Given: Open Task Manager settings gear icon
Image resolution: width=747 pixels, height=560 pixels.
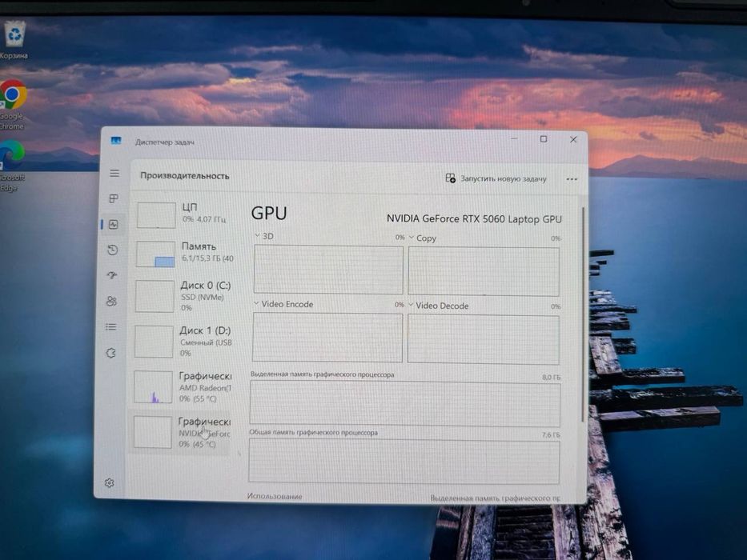Looking at the screenshot, I should click(x=109, y=483).
